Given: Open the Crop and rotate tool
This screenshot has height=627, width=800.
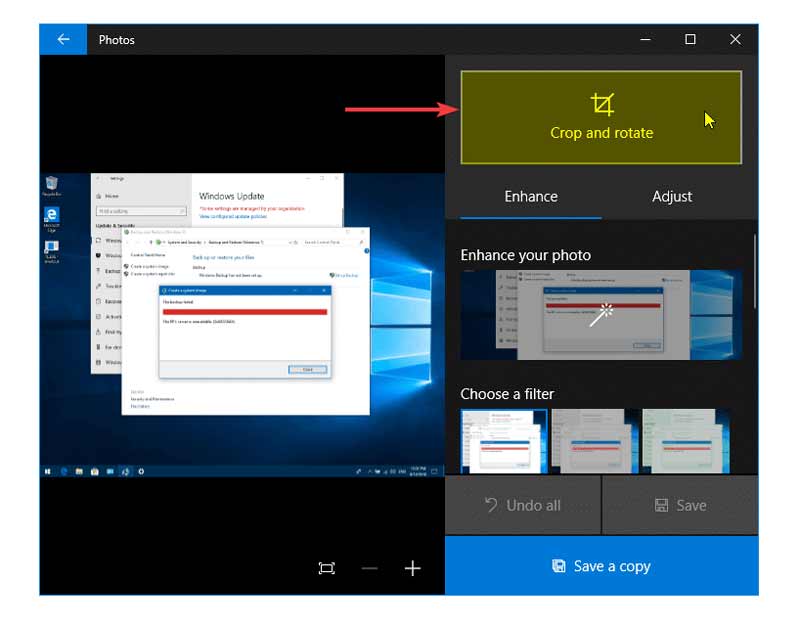Looking at the screenshot, I should (601, 118).
